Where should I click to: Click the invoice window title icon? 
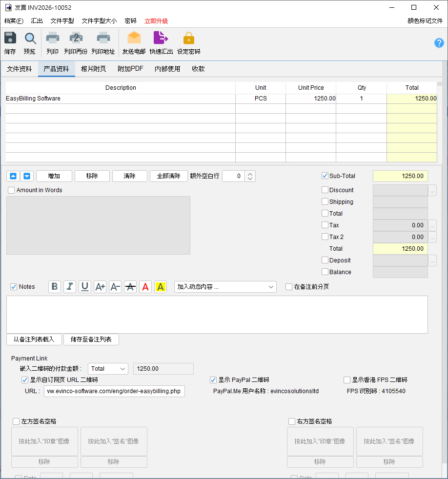pos(8,7)
